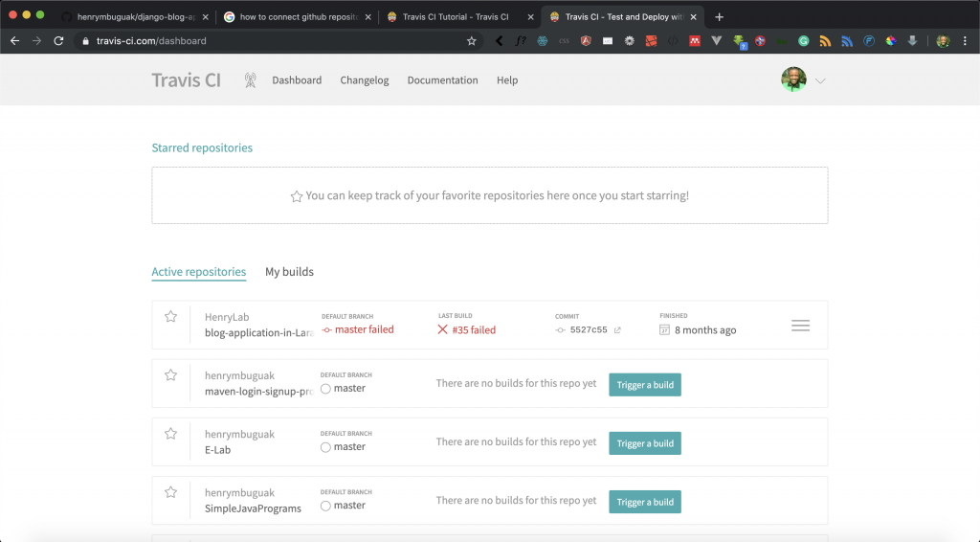Open the external commit link icon next to 5527c55
The image size is (980, 542).
click(617, 330)
